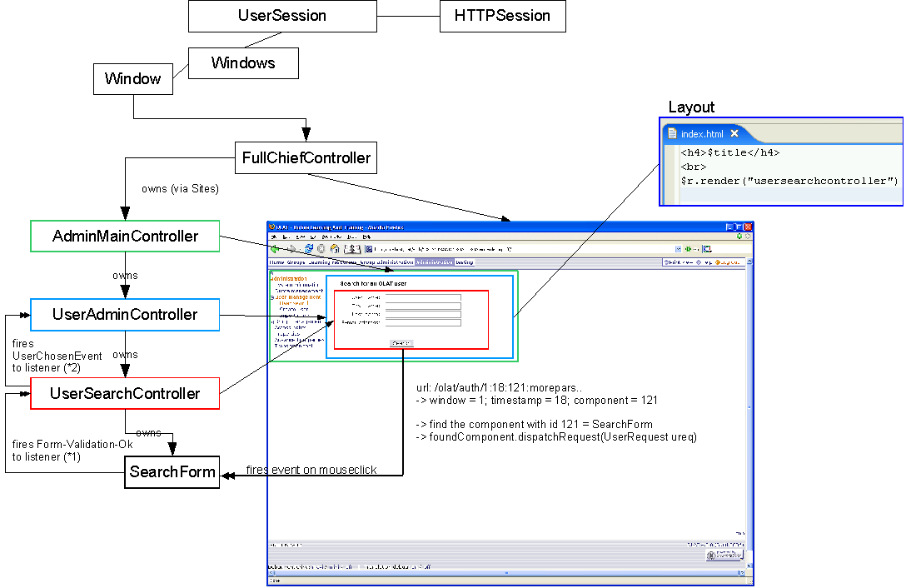Open the Bookmarks menu in Firefox

[331, 237]
